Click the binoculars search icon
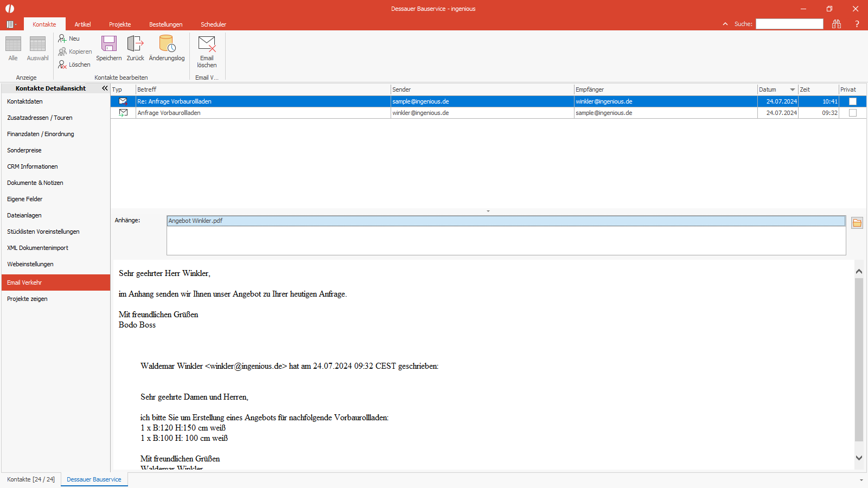The image size is (868, 488). pyautogui.click(x=837, y=24)
